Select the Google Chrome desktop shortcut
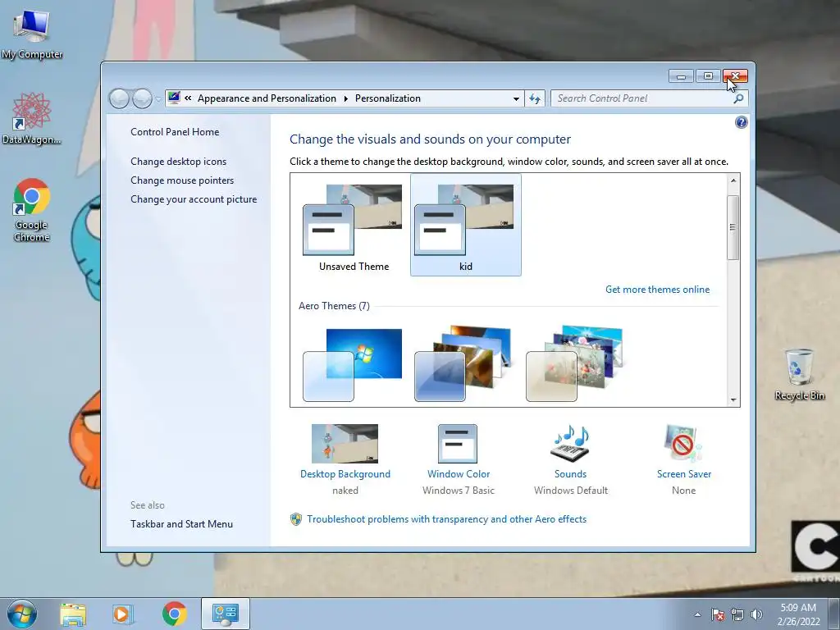840x630 pixels. pos(32,209)
